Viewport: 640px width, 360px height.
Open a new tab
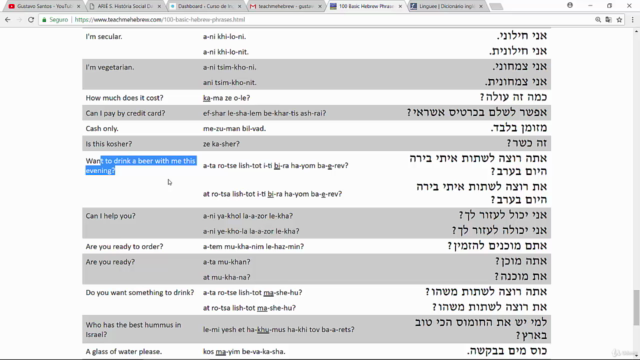pos(496,6)
